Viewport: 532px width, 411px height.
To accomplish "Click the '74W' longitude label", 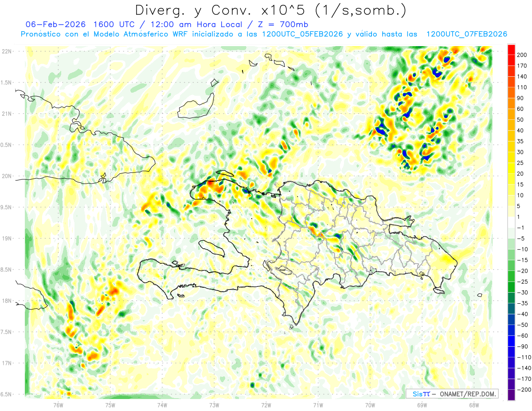I will click(162, 405).
